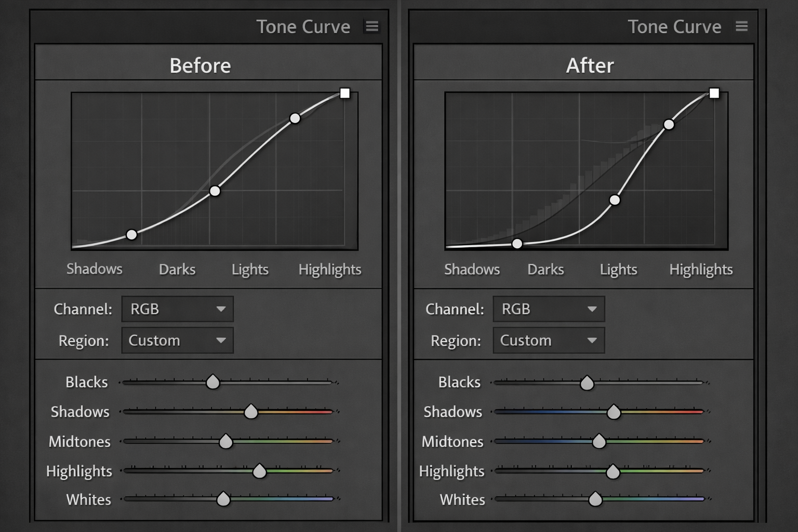Select the upper control point on After curve
Screen dimensions: 798x532
tap(669, 125)
